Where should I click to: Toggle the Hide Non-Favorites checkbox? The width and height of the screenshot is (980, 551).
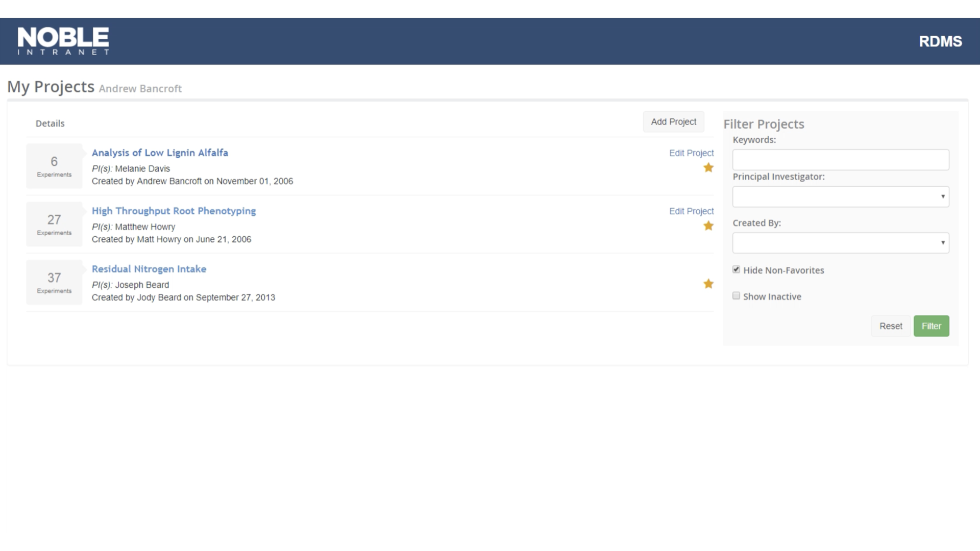[x=736, y=269]
